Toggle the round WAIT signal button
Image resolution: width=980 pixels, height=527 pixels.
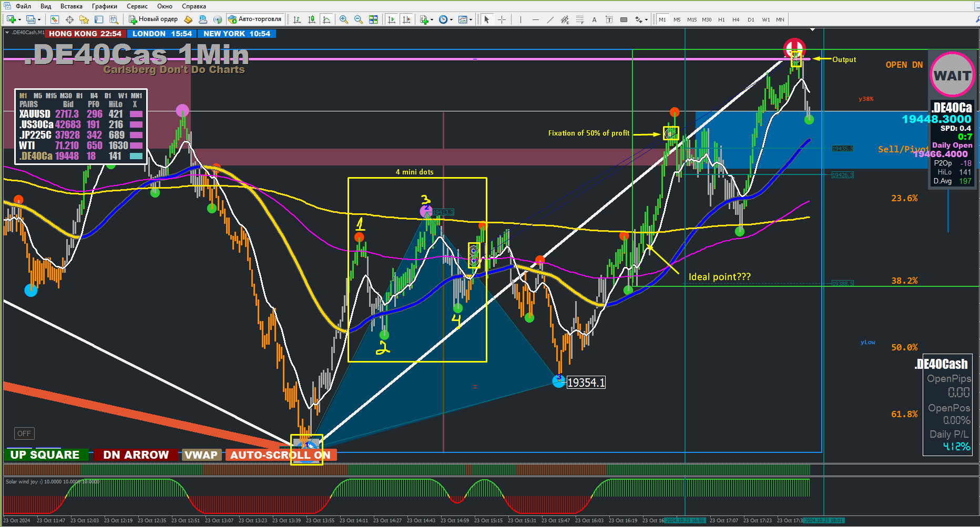(x=952, y=75)
